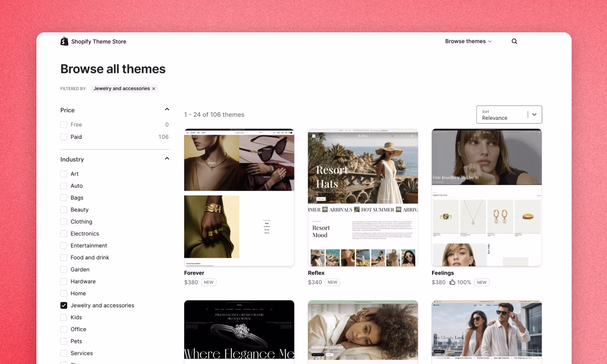
Task: Open the Forever theme title link
Action: [194, 273]
